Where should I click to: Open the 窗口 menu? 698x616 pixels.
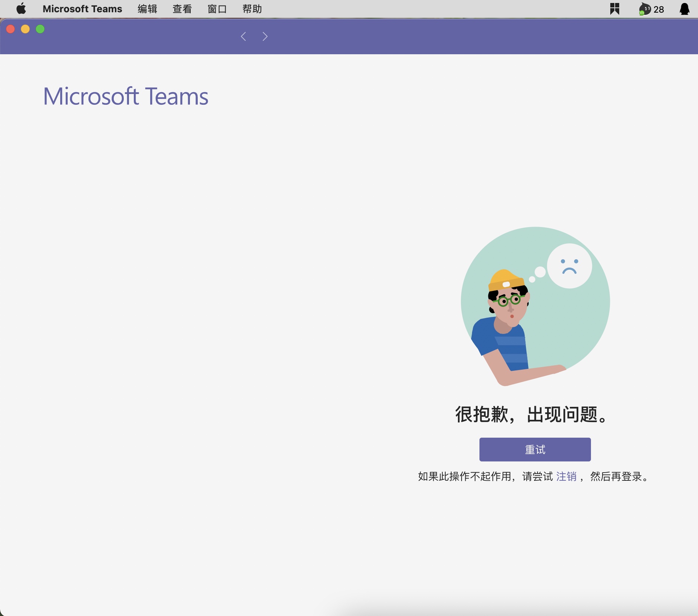click(217, 9)
